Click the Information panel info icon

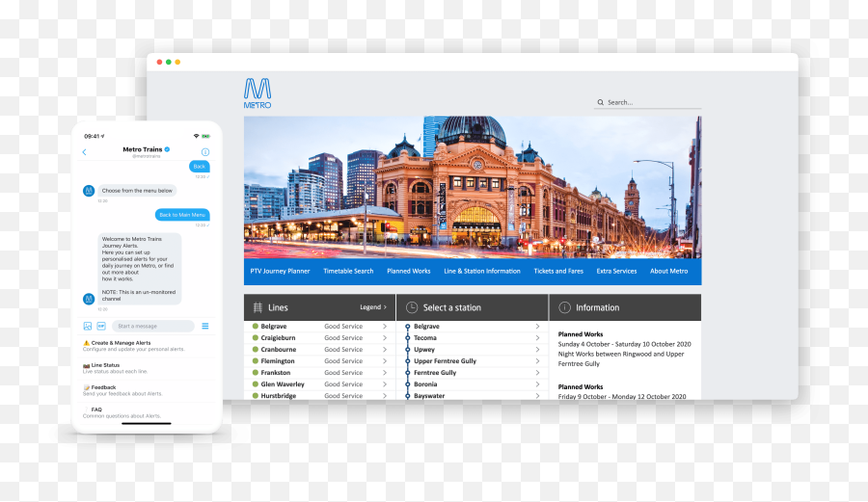pos(564,307)
